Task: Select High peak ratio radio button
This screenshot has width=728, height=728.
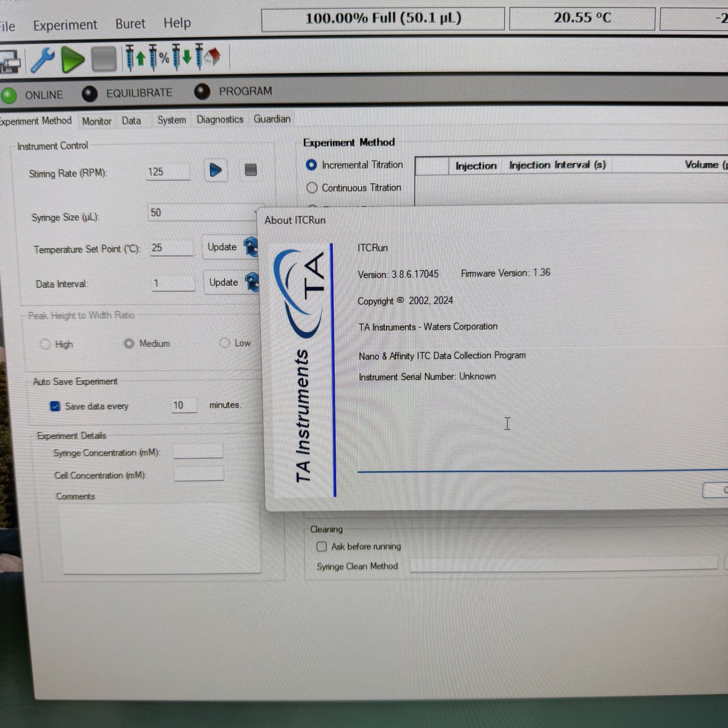Action: [x=45, y=344]
